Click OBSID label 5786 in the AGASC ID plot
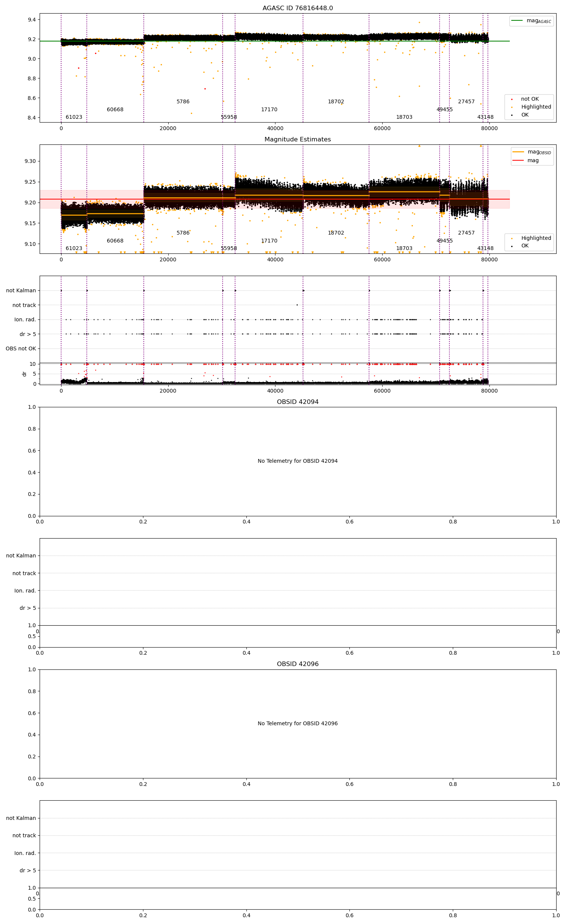The image size is (566, 924). pos(183,102)
